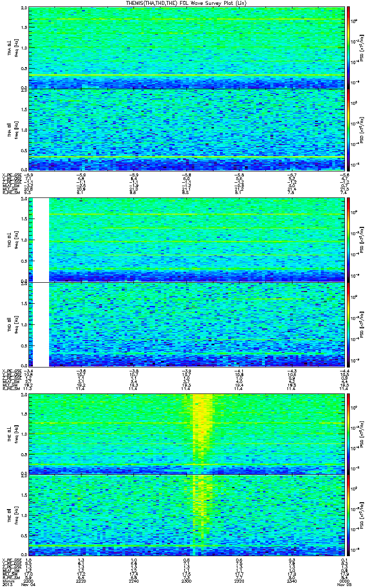This screenshot has height=588, width=368.
Task: Click the 'THA B∥ freq [Hz]' axis label
Action: pos(12,129)
